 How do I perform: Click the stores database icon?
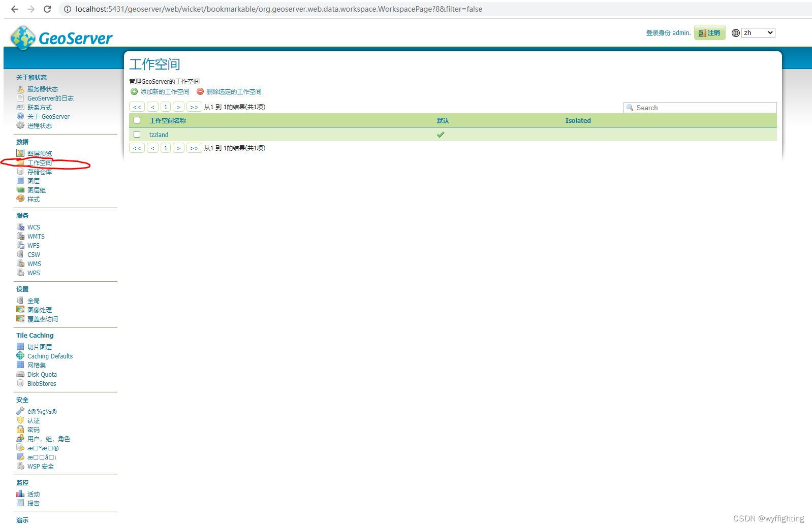(20, 172)
